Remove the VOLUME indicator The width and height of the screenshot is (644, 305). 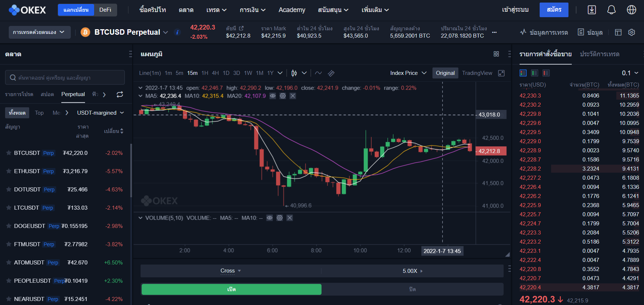point(290,218)
